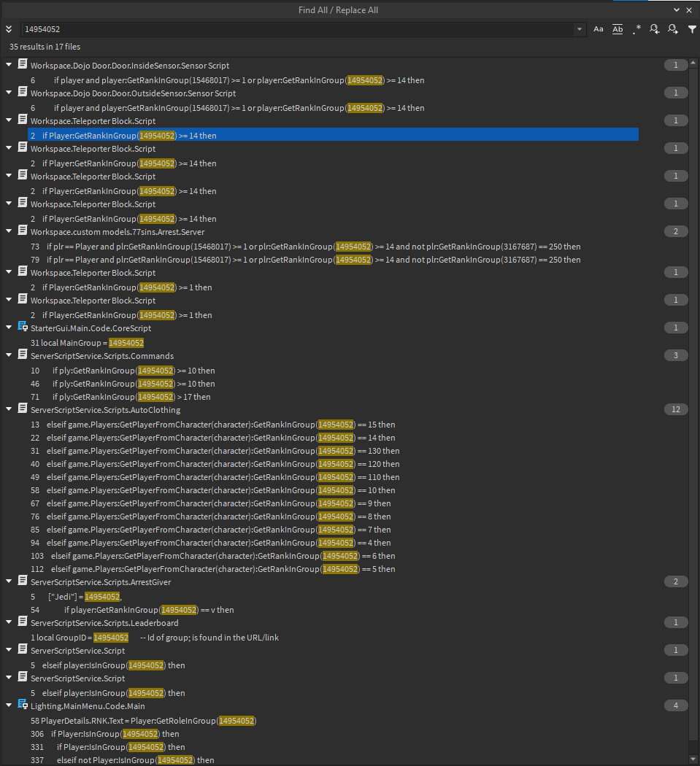Click the find next result icon
Screen dimensions: 700x766
point(672,29)
